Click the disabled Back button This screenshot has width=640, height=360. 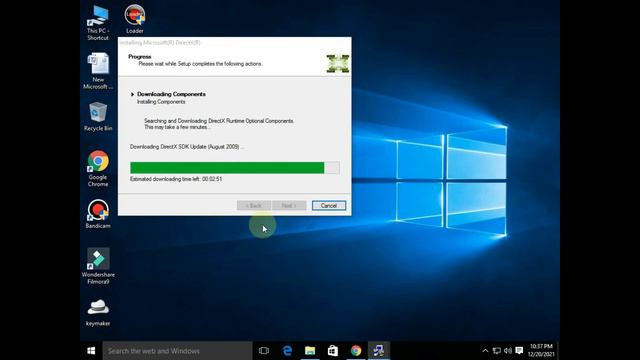click(x=253, y=206)
